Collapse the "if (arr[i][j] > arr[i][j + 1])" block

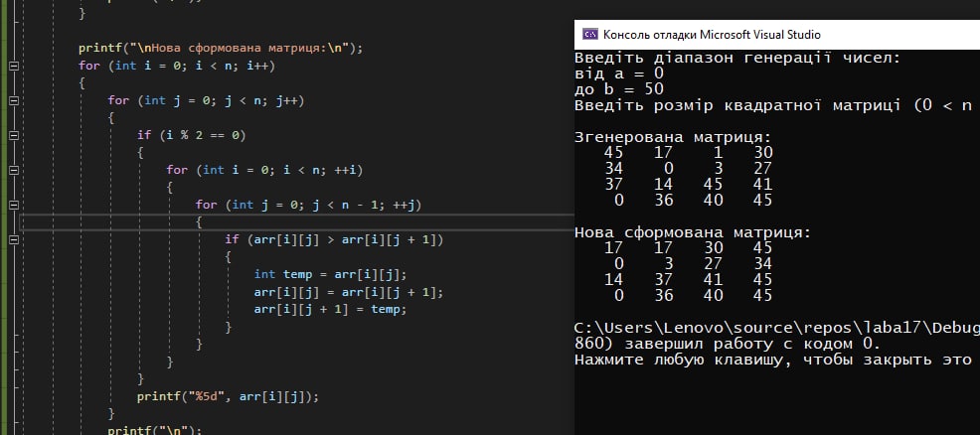(14, 239)
